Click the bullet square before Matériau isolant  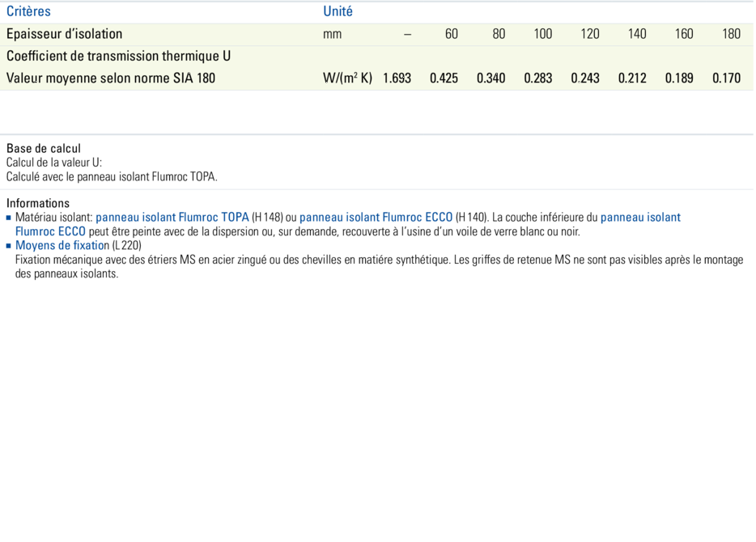click(9, 218)
